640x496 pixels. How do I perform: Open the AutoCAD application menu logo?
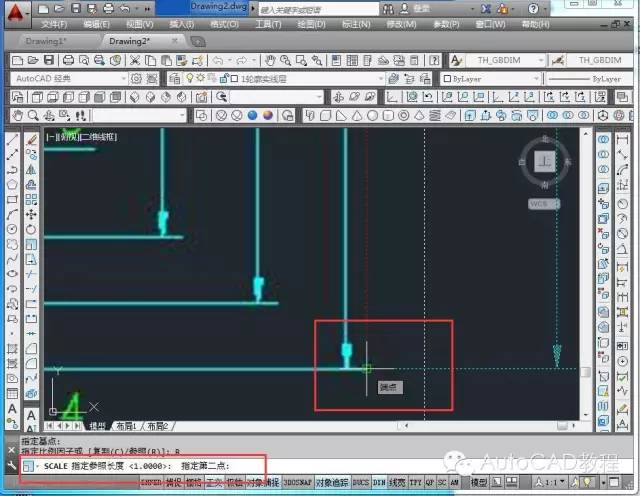click(16, 13)
